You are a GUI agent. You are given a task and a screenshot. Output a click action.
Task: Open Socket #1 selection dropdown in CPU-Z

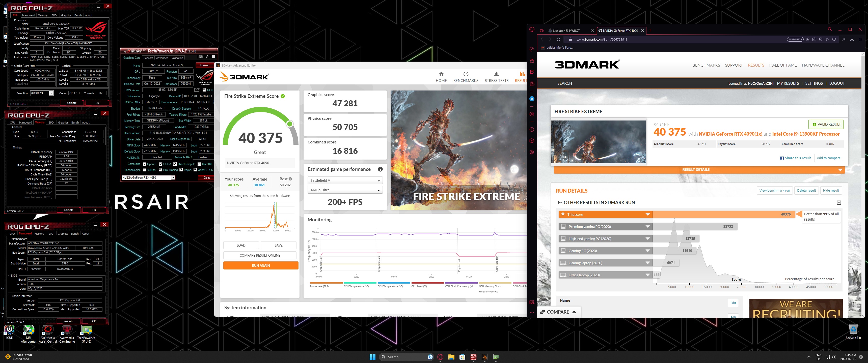tap(42, 93)
